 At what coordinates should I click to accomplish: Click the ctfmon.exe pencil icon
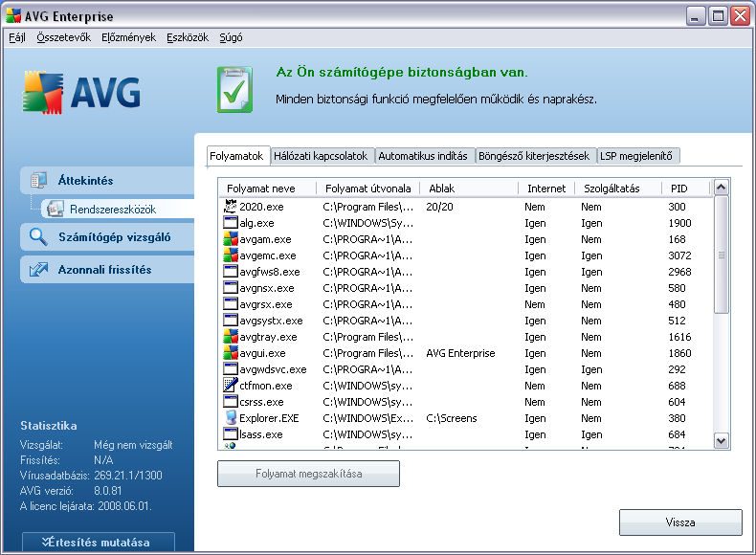pos(231,386)
